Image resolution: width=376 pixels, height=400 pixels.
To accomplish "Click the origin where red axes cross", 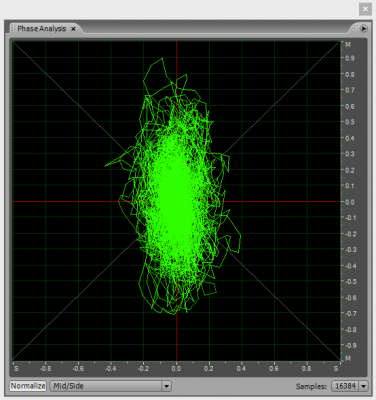I will click(x=176, y=202).
